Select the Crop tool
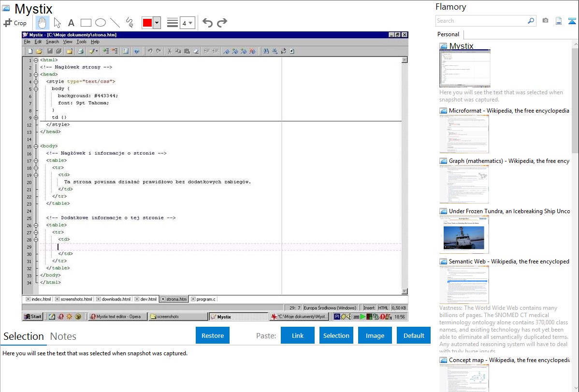The image size is (579, 392). coord(15,23)
